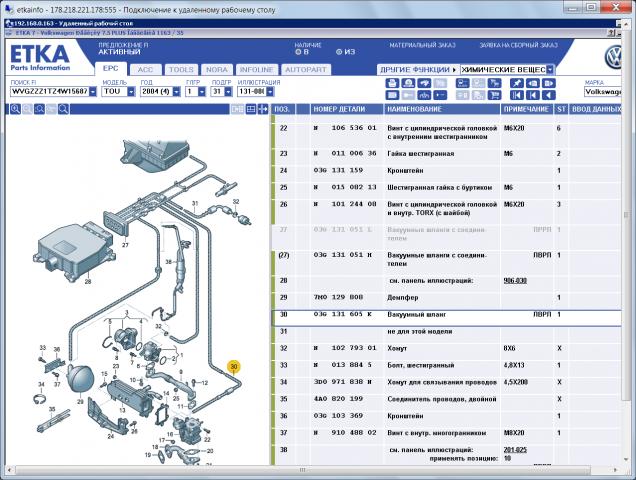Click the cart-with-list icon above shopping cart
The image size is (636, 480).
click(x=494, y=83)
